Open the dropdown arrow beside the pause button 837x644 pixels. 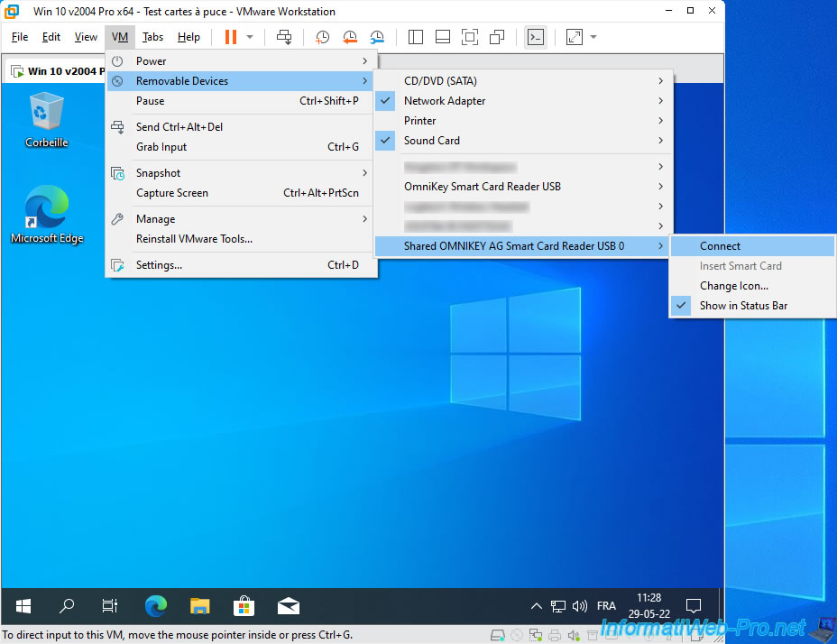click(x=250, y=37)
